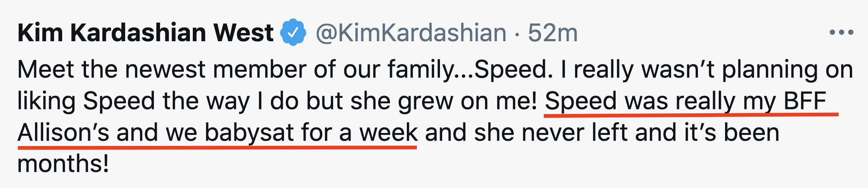Select underlined phrase "Speed was really my BFF"
The height and width of the screenshot is (188, 868).
pyautogui.click(x=686, y=101)
